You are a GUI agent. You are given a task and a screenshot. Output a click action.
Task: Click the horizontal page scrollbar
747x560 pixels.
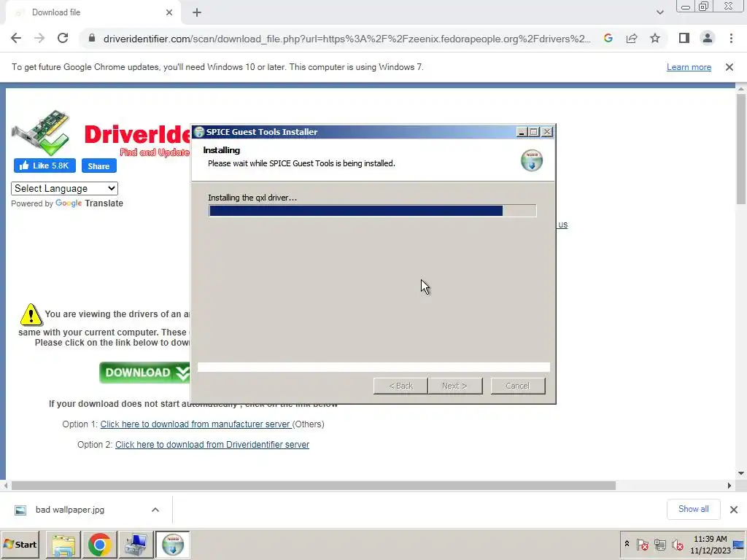point(314,486)
